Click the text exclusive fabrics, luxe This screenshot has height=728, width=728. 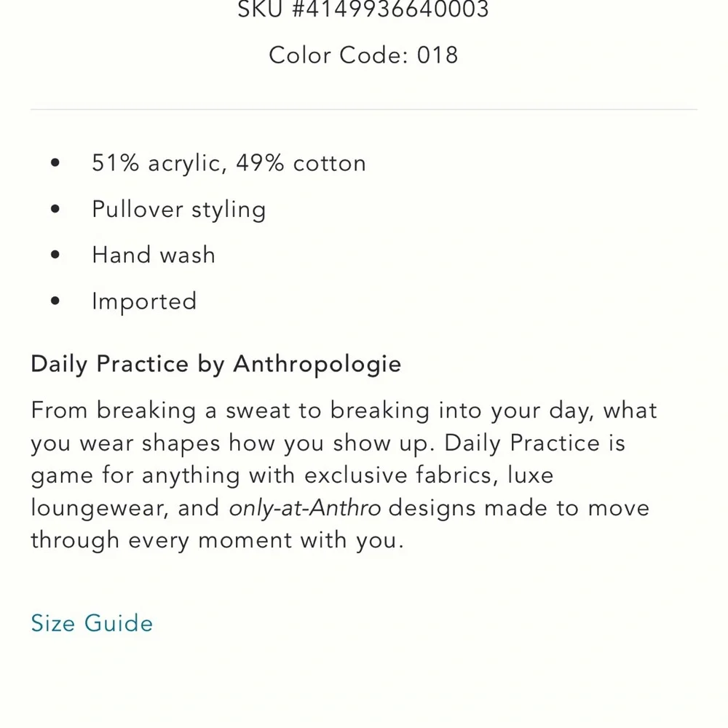[429, 476]
